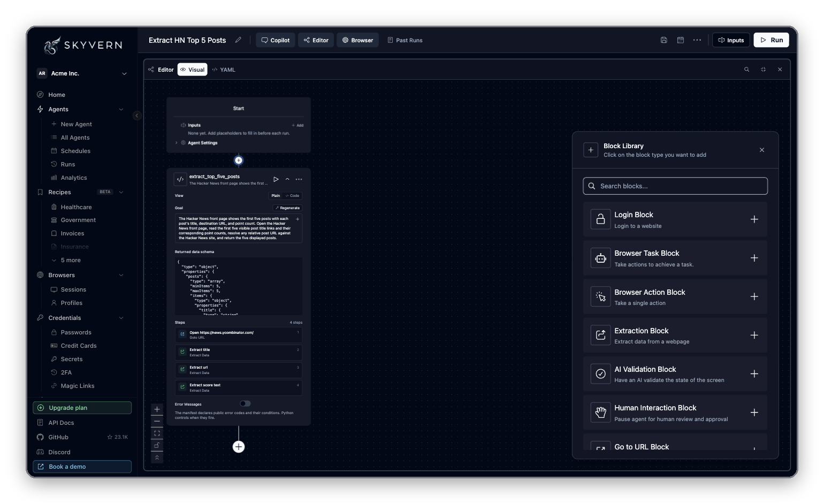This screenshot has height=504, width=824.
Task: Save the workflow using the disk icon
Action: [x=663, y=40]
